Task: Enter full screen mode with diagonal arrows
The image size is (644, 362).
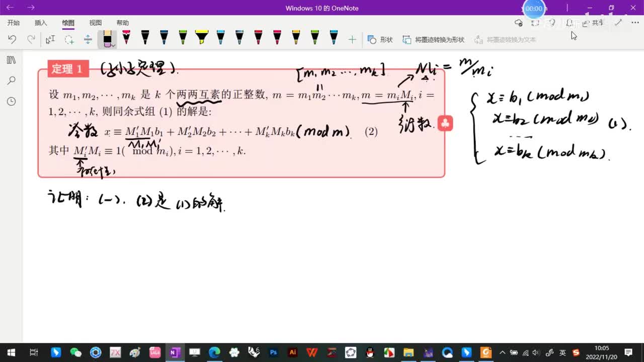Action: (x=618, y=23)
